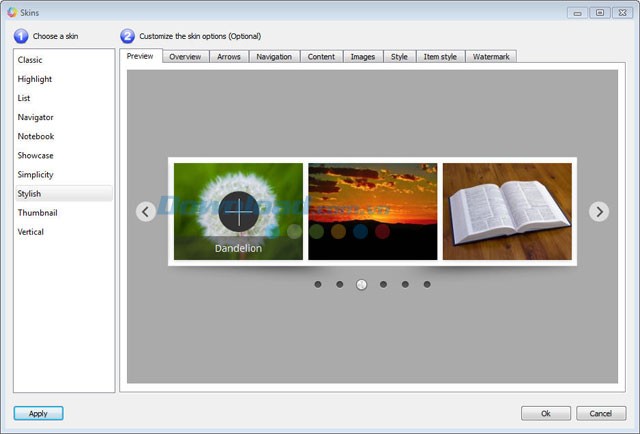Click the Cancel button
This screenshot has width=640, height=434.
pyautogui.click(x=601, y=413)
